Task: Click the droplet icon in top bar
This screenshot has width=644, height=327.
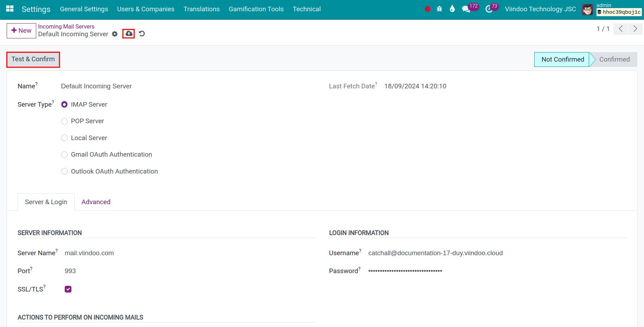Action: click(452, 9)
